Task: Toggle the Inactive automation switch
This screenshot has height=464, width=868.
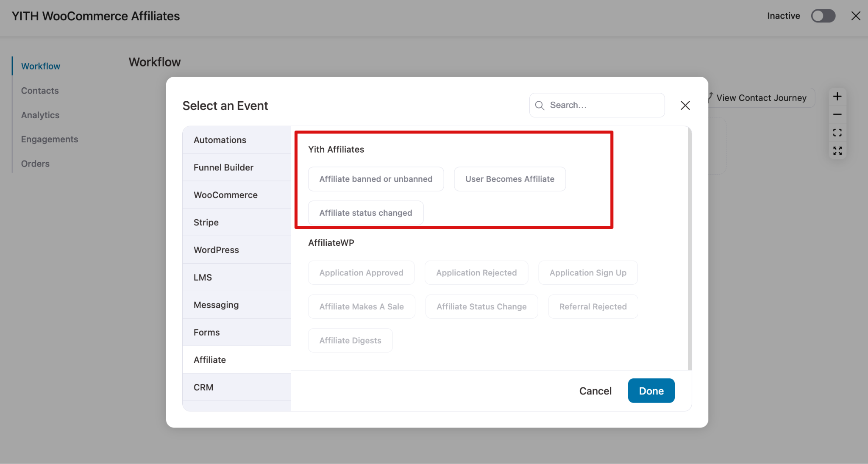Action: click(x=823, y=16)
